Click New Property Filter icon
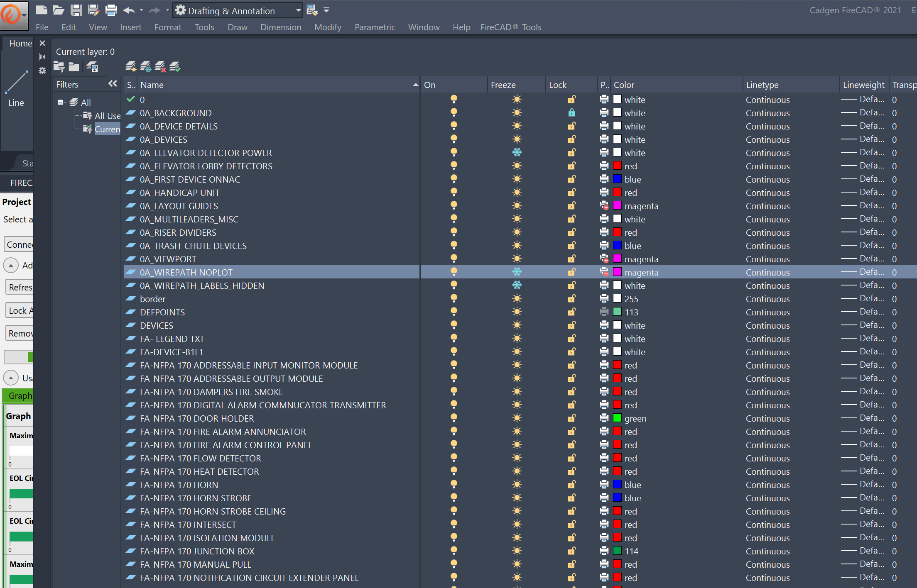 [59, 66]
